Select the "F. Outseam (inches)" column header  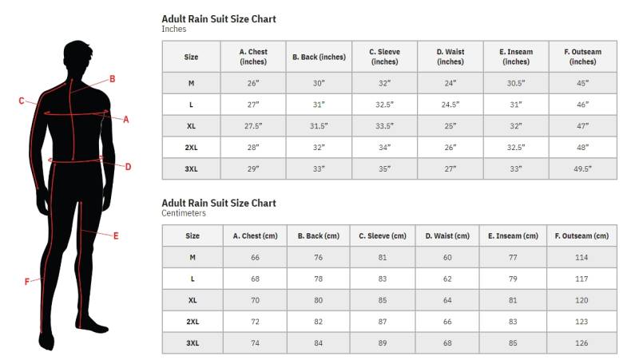[x=582, y=57]
